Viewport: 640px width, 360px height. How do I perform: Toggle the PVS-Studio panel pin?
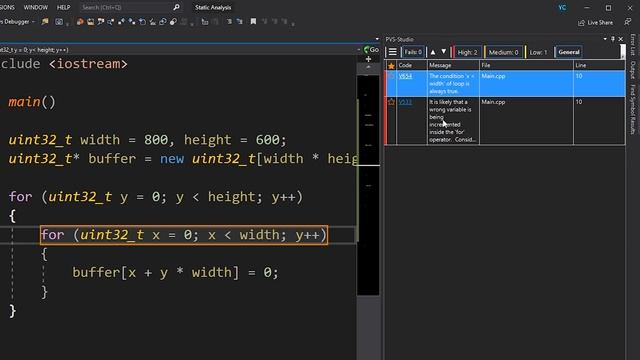(613, 39)
